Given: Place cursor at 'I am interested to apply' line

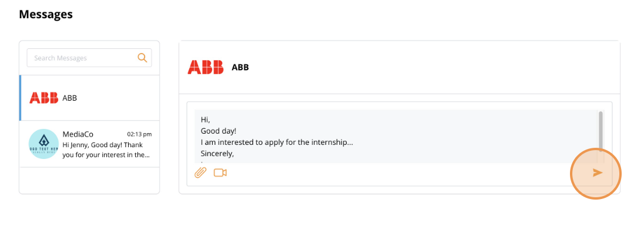Looking at the screenshot, I should point(277,142).
